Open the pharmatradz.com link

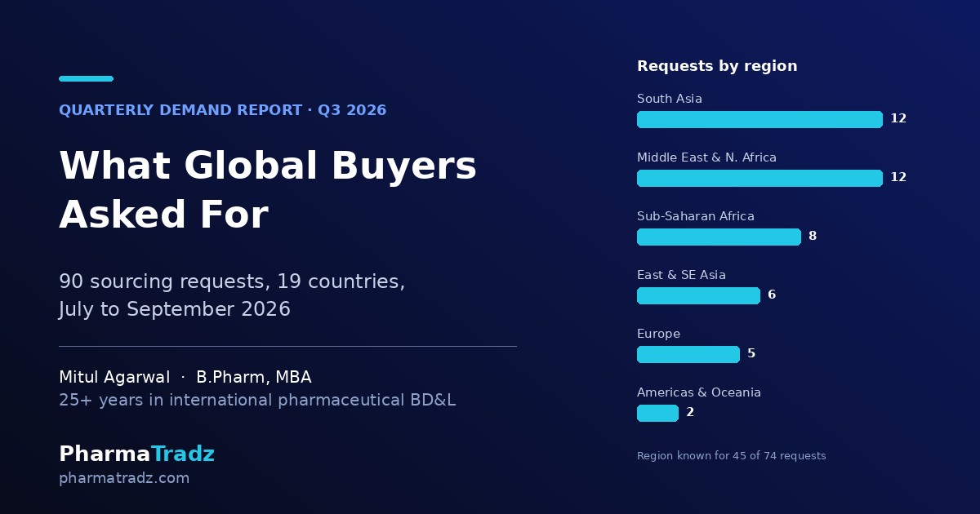pos(124,478)
